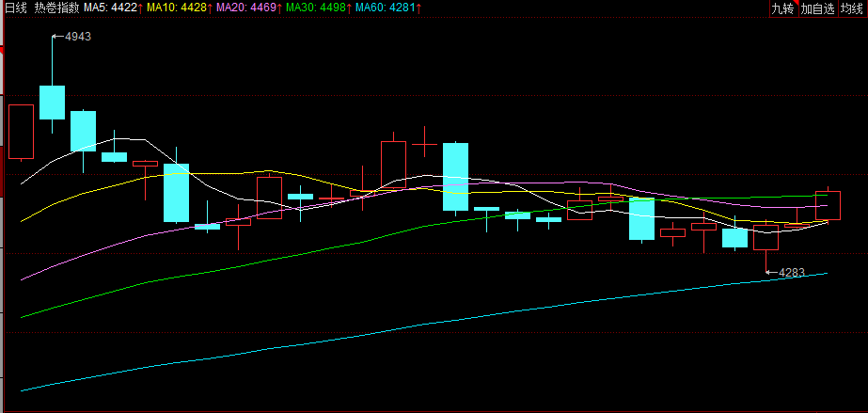Select the last red candlestick on the right

[x=828, y=205]
